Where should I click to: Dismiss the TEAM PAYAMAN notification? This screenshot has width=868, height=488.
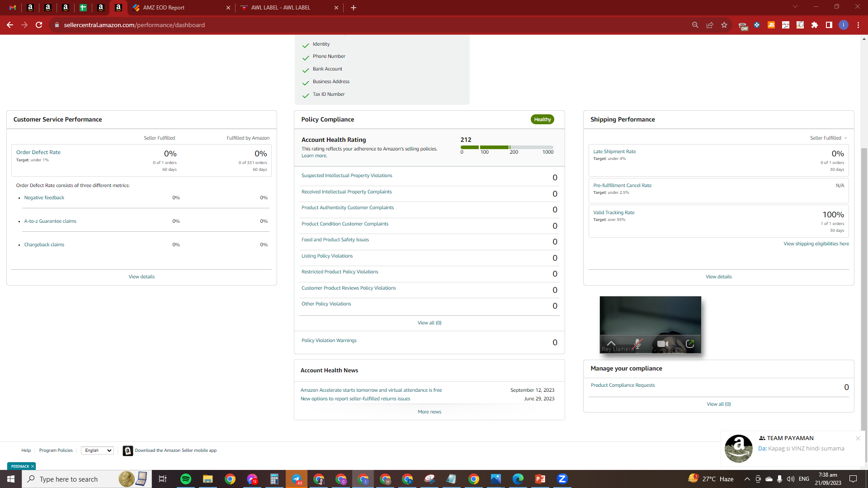858,438
